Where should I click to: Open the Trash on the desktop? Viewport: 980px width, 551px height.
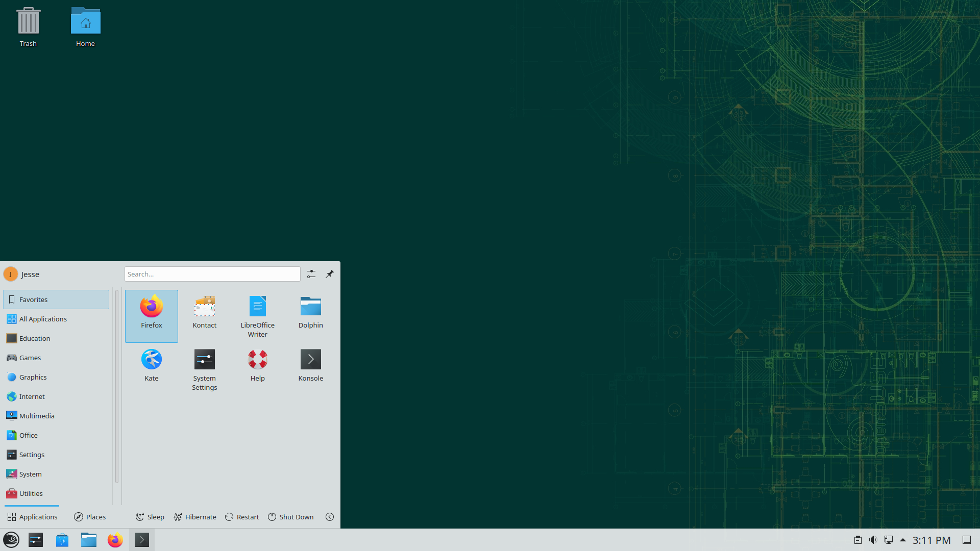pyautogui.click(x=28, y=22)
